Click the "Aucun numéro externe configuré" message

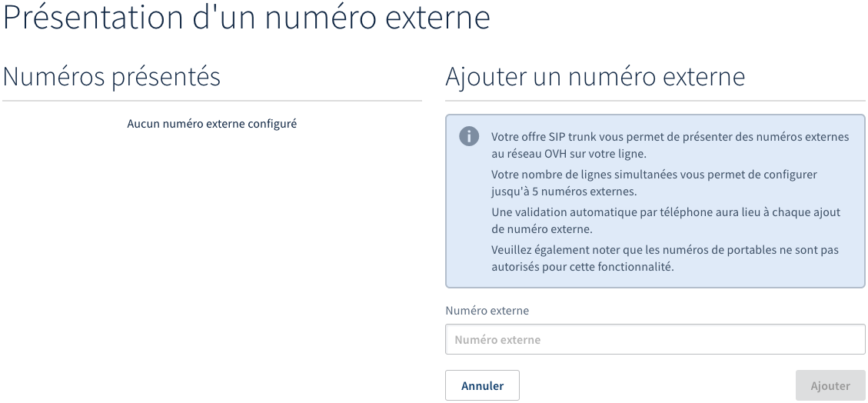[211, 123]
